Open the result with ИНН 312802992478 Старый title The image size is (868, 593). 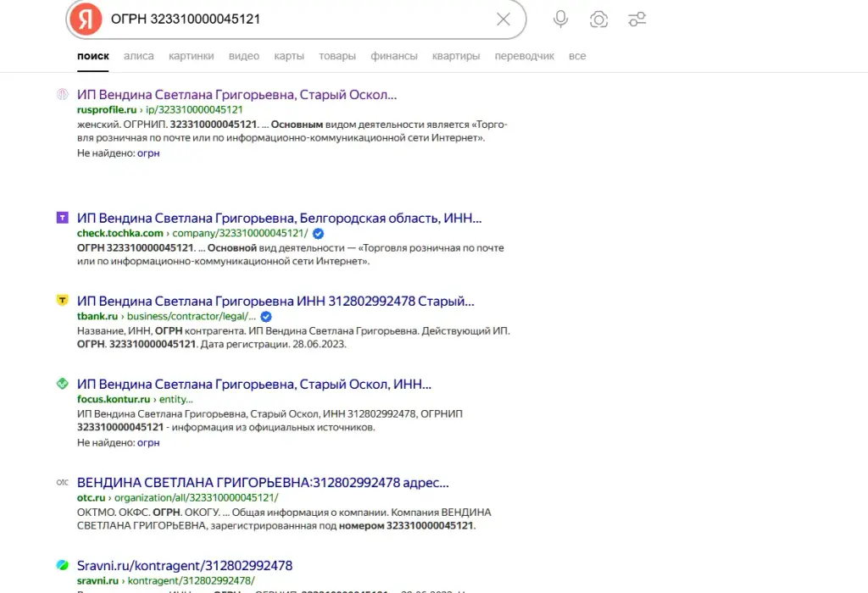tap(275, 301)
